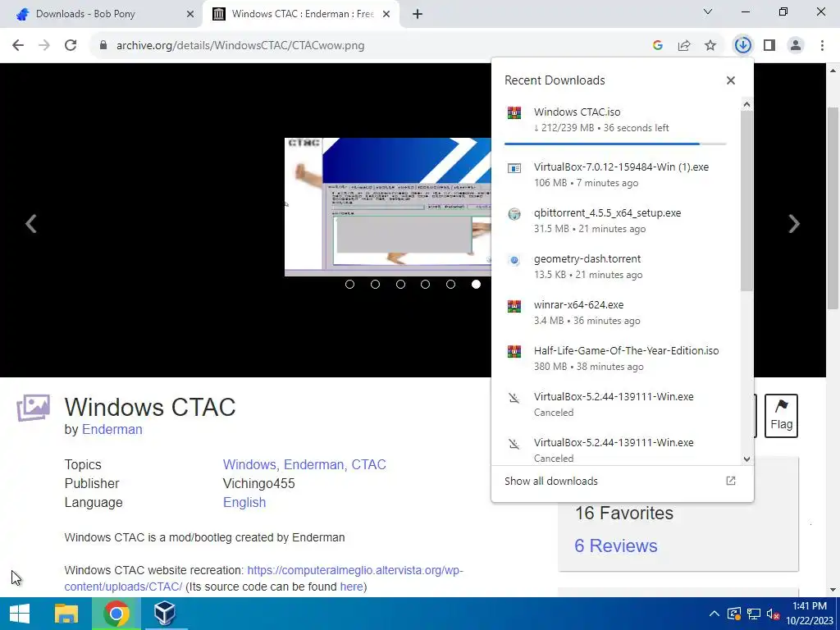
Task: Open the taskbar clock showing 1:41 PM
Action: (810, 614)
